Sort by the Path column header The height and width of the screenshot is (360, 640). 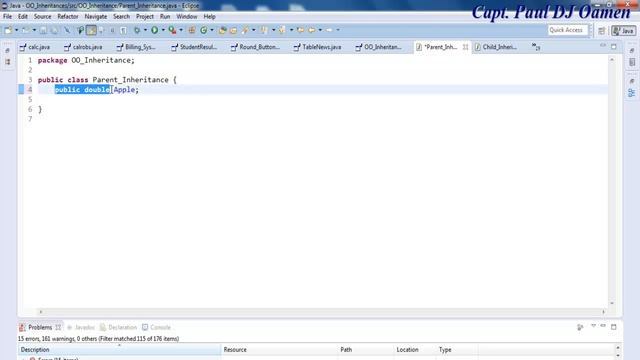pyautogui.click(x=366, y=350)
